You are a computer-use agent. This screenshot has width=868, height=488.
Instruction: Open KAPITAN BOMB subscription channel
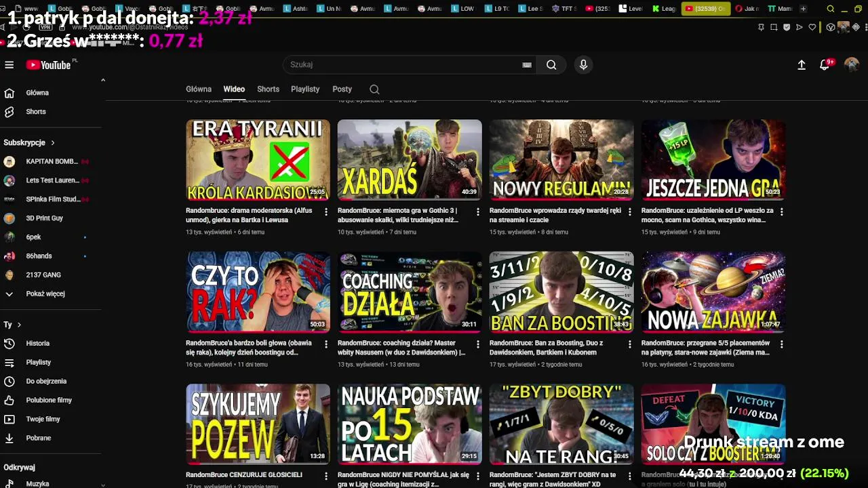(x=52, y=162)
